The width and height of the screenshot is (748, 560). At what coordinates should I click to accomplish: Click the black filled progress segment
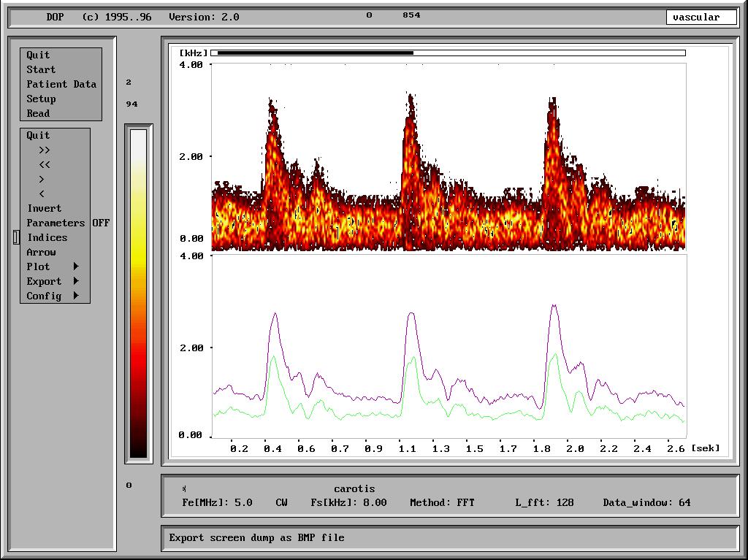(x=315, y=53)
